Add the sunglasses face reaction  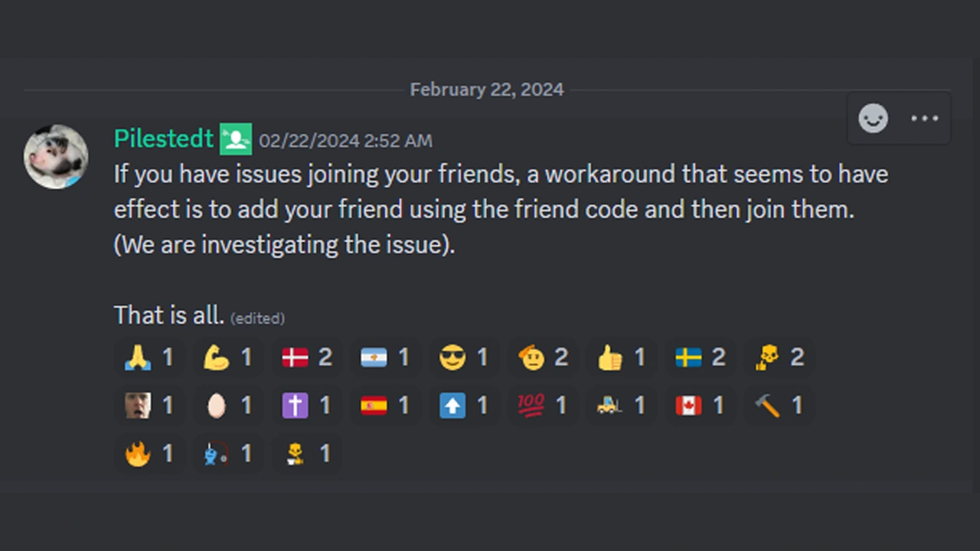[x=464, y=357]
